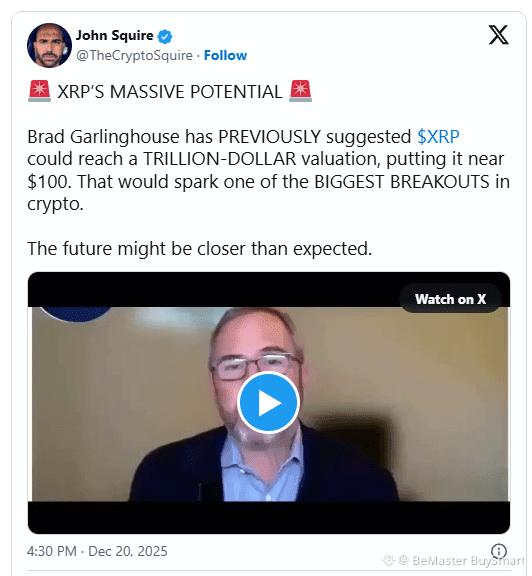Click the small logo beside BeMaster watermark

388,560
